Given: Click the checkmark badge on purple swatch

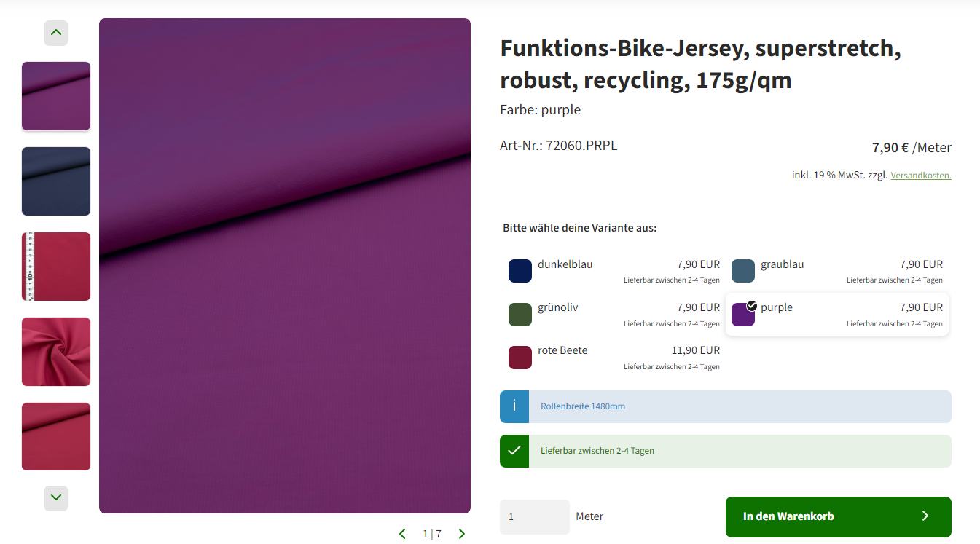Looking at the screenshot, I should point(752,306).
